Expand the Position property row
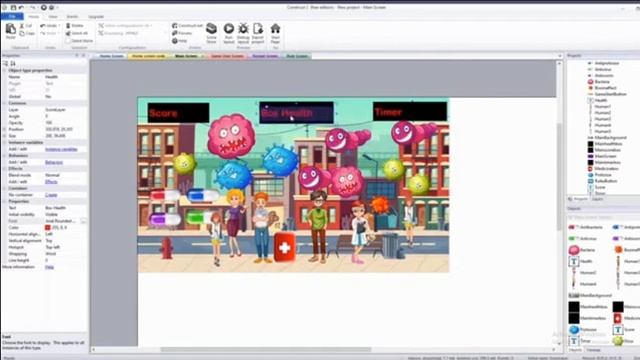 pyautogui.click(x=5, y=129)
